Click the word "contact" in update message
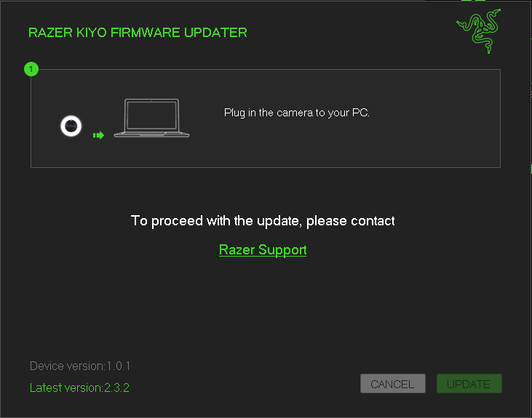Image resolution: width=532 pixels, height=418 pixels. pos(373,221)
